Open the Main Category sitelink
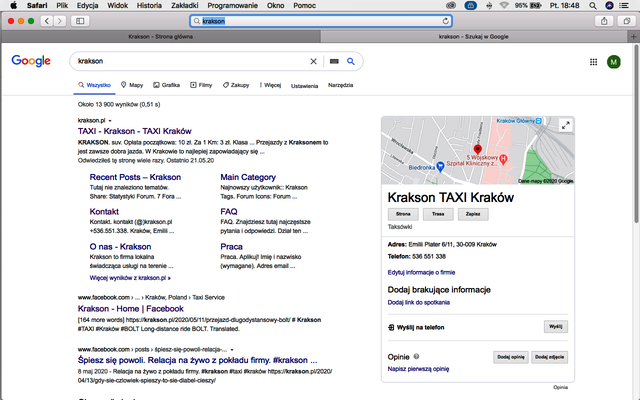 [x=248, y=177]
